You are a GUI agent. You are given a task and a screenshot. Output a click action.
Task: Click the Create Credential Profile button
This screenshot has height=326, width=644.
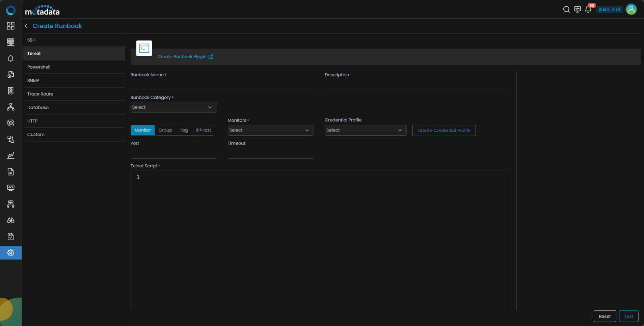click(x=444, y=131)
